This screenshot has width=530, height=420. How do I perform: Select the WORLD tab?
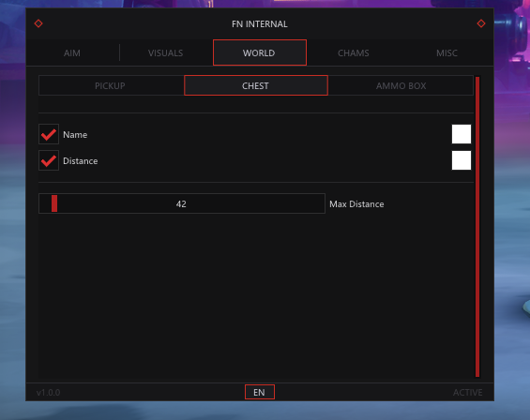point(260,52)
